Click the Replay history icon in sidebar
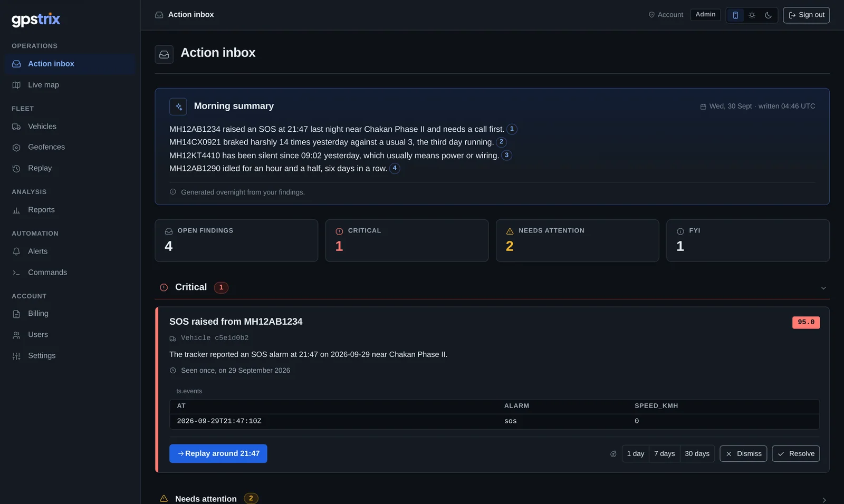The image size is (844, 504). (x=16, y=169)
